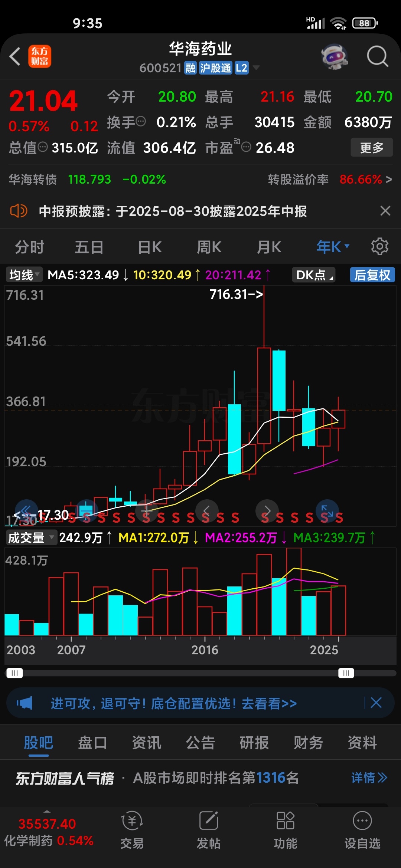Collapse chart fullscreen arrows icon
This screenshot has height=868, width=401.
click(x=327, y=511)
